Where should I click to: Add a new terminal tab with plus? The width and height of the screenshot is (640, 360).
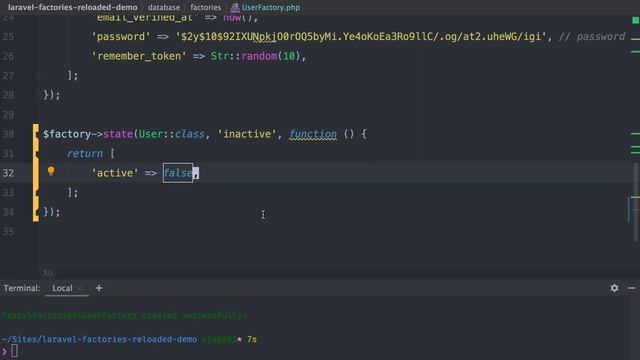[99, 288]
